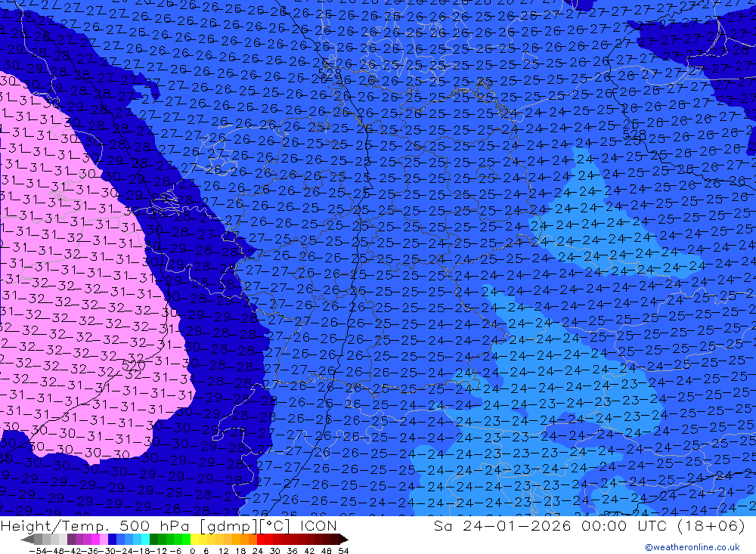
Task: Pick the dark navy blue legend swatch
Action: (x=112, y=539)
